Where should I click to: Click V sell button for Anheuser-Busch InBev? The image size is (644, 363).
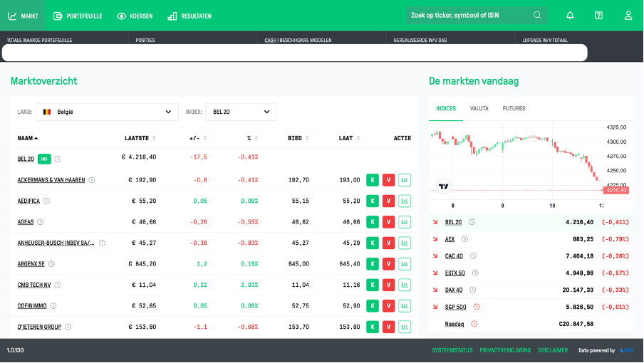click(388, 243)
